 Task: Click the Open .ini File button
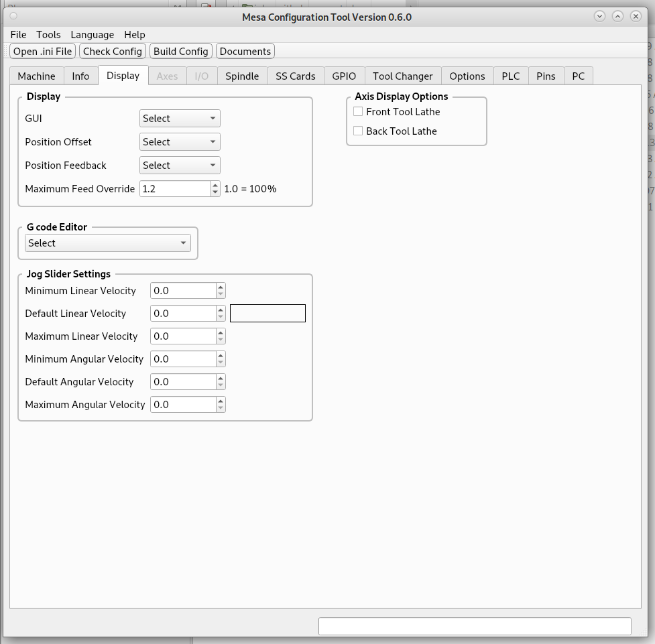click(43, 52)
